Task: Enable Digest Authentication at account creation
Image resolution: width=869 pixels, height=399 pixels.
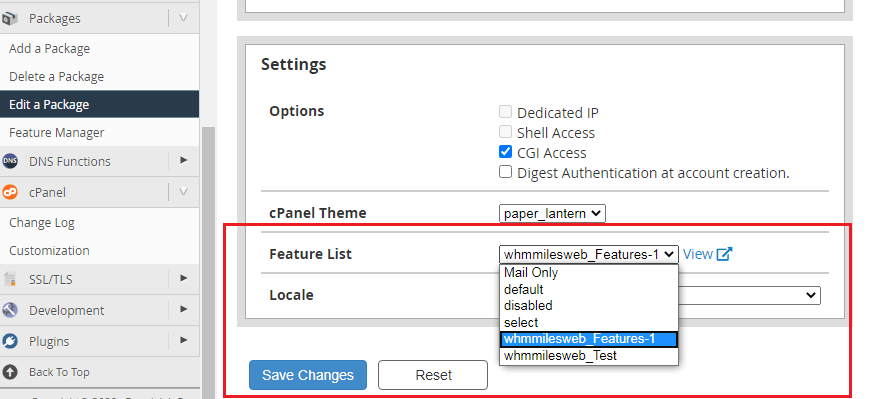Action: 505,172
